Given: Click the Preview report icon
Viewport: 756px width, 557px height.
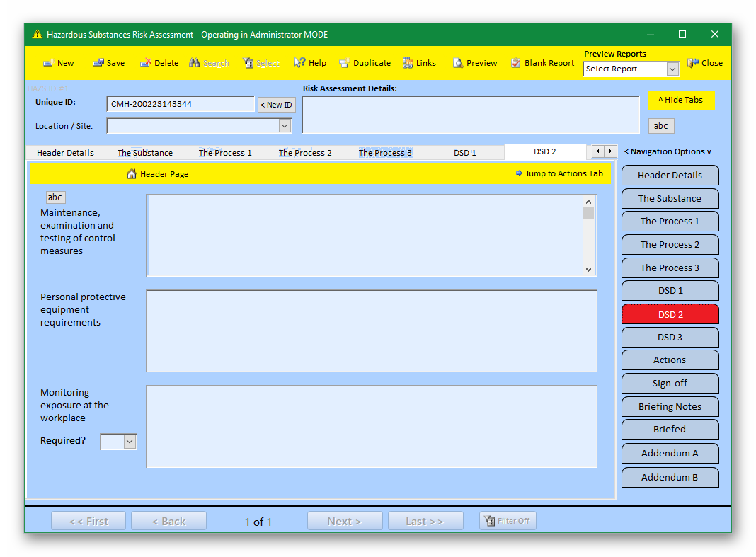Looking at the screenshot, I should click(x=457, y=63).
